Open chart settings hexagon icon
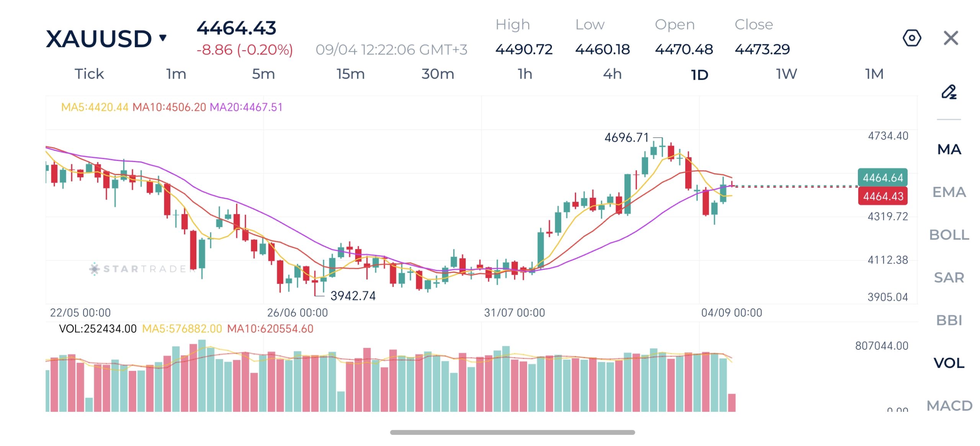 tap(912, 38)
